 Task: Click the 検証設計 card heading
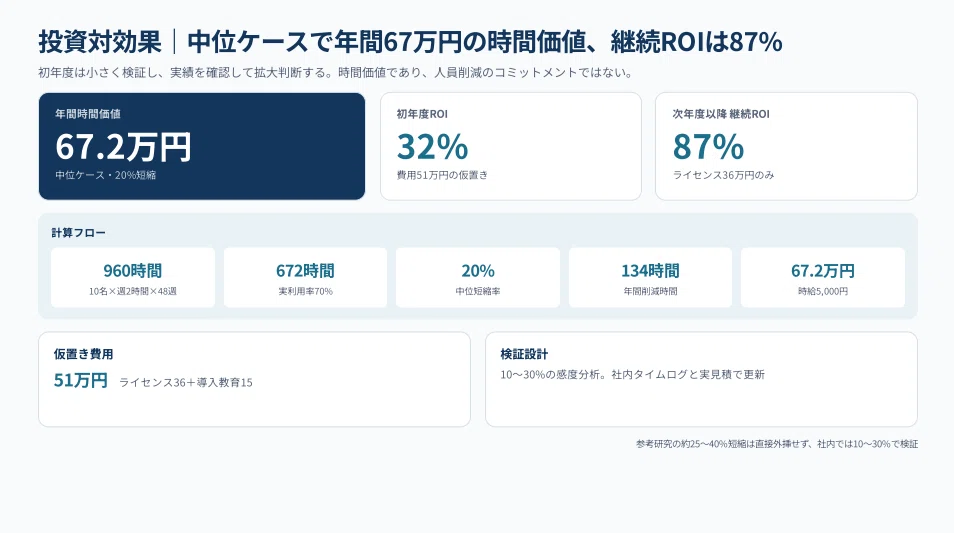(524, 354)
